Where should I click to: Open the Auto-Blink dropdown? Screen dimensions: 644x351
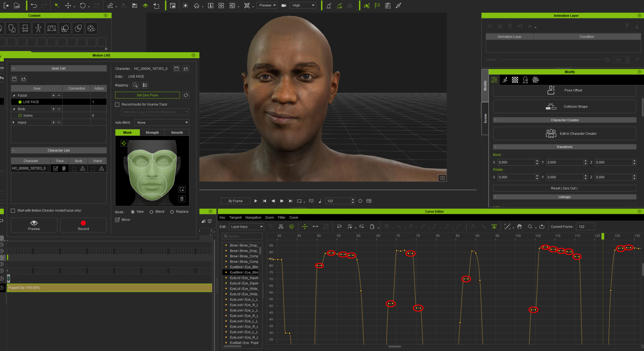tap(162, 123)
